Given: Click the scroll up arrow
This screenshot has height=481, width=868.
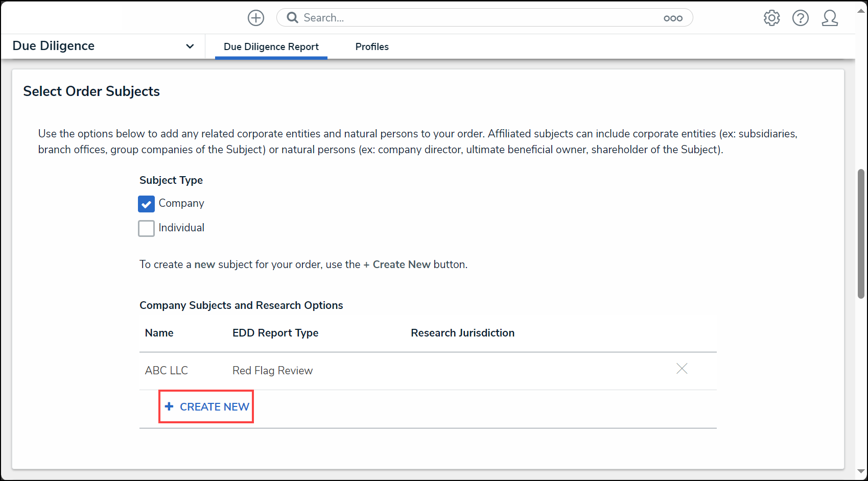Looking at the screenshot, I should coord(861,11).
